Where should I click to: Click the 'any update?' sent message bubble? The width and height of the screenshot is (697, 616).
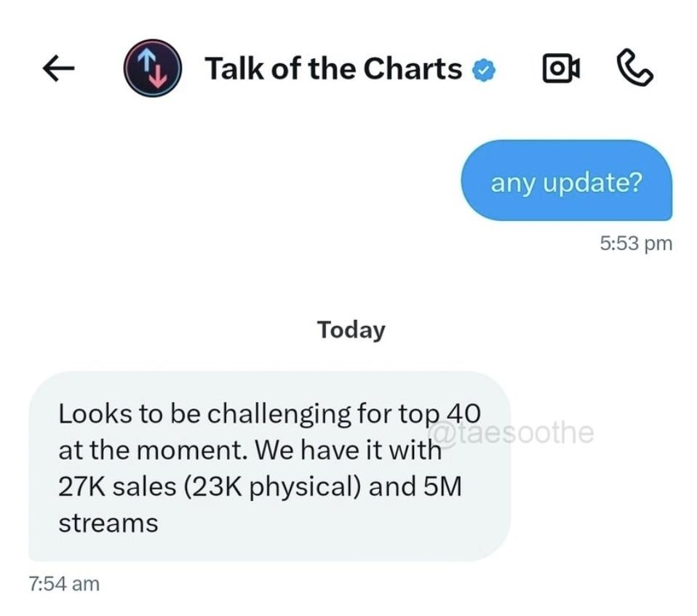point(567,182)
